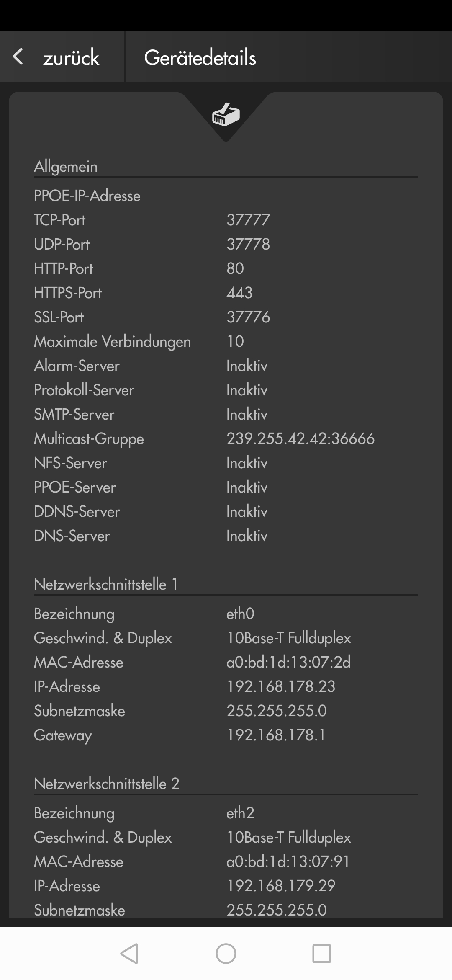Tap Multicast-Gruppe address 239.255.42.42:36666
This screenshot has width=452, height=980.
[300, 438]
